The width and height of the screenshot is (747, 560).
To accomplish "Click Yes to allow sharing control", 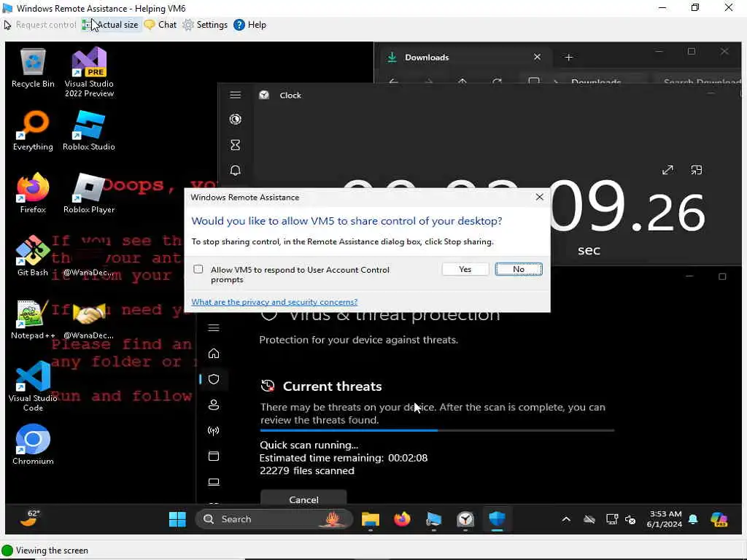I will click(465, 270).
